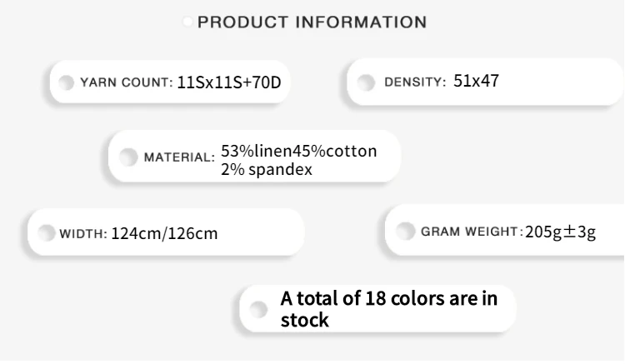The image size is (625, 364).
Task: Click the DENSITY label
Action: (x=415, y=82)
